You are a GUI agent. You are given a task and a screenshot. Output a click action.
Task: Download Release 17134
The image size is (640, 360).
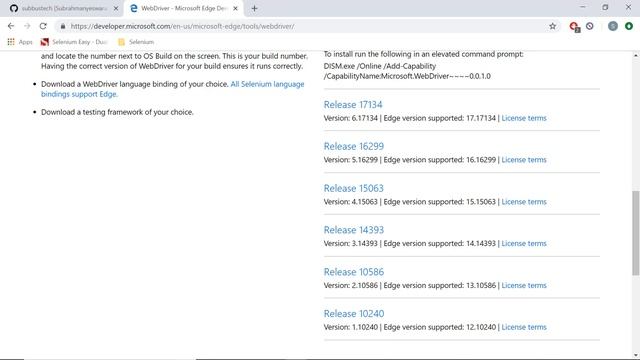pos(353,104)
